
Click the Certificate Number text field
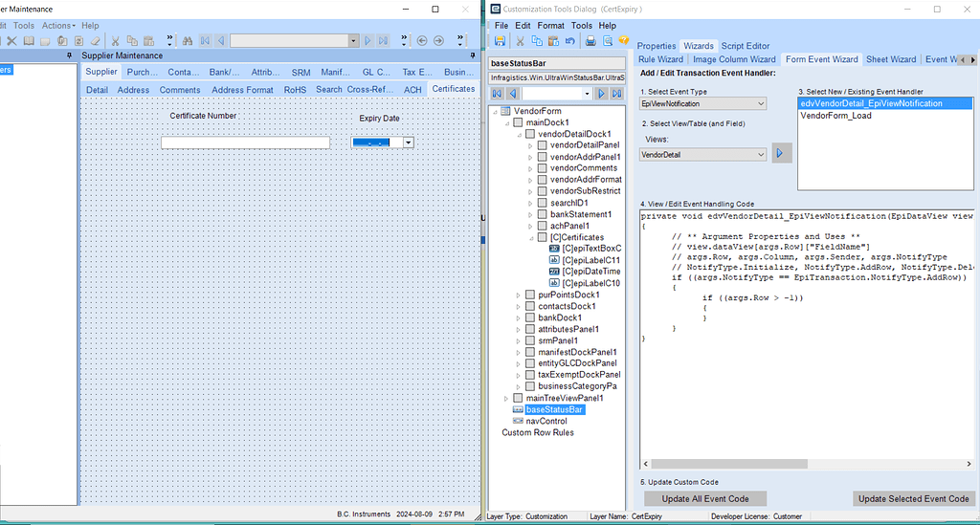pyautogui.click(x=245, y=142)
